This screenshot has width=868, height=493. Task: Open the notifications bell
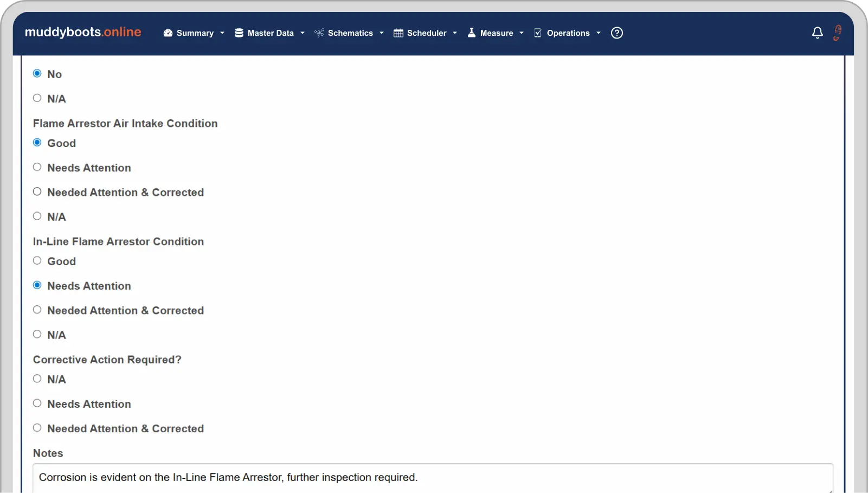coord(817,33)
